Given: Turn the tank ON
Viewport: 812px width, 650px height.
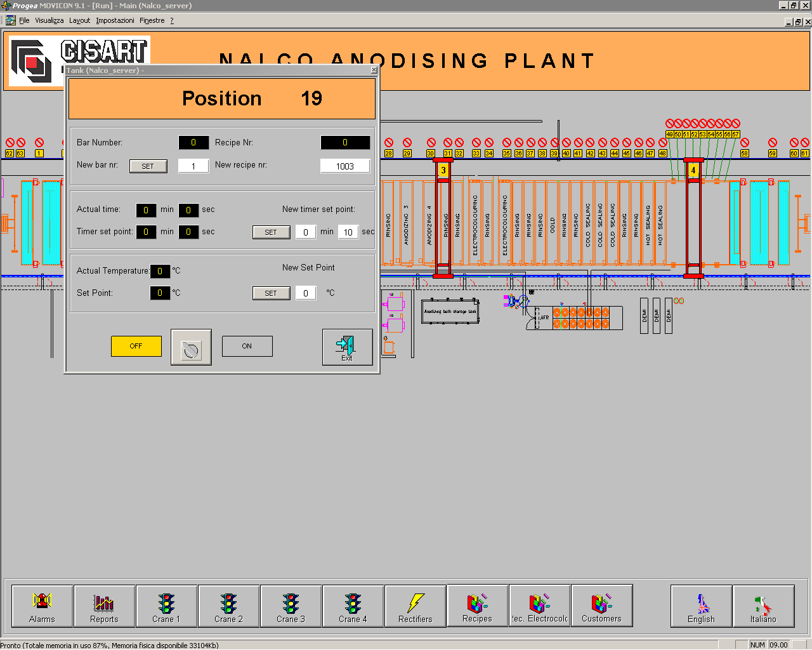Looking at the screenshot, I should click(x=247, y=346).
